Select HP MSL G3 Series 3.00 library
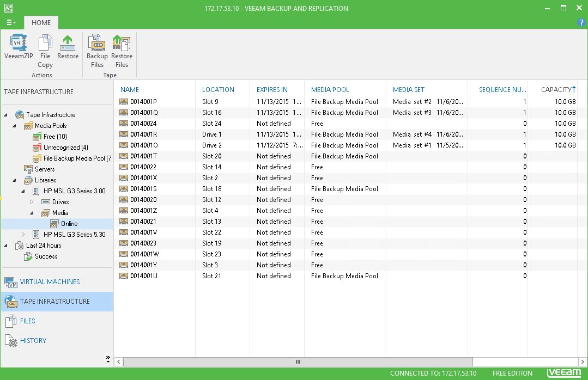588x380 pixels. click(74, 191)
